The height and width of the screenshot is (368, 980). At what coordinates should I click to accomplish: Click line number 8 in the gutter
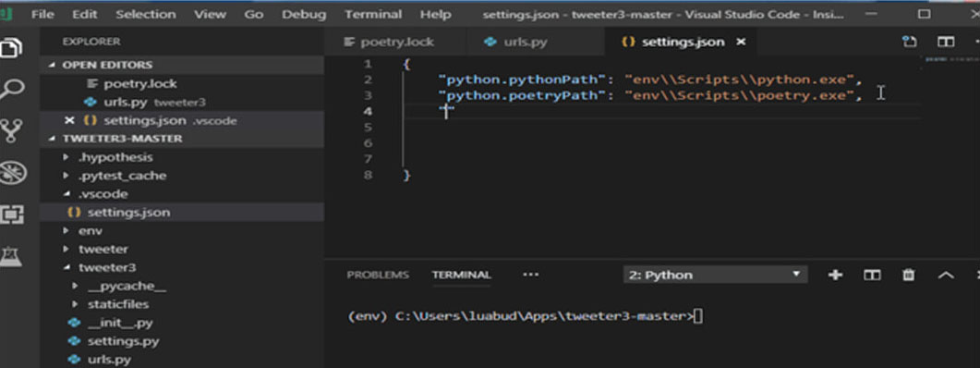pyautogui.click(x=369, y=176)
